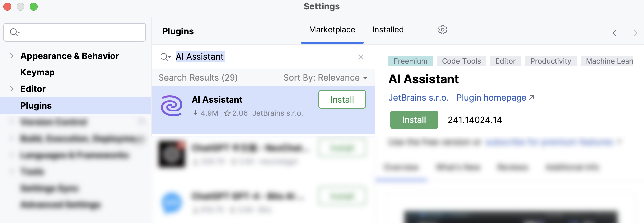Expand the Appearance & Behavior section
The width and height of the screenshot is (644, 223).
click(x=12, y=56)
